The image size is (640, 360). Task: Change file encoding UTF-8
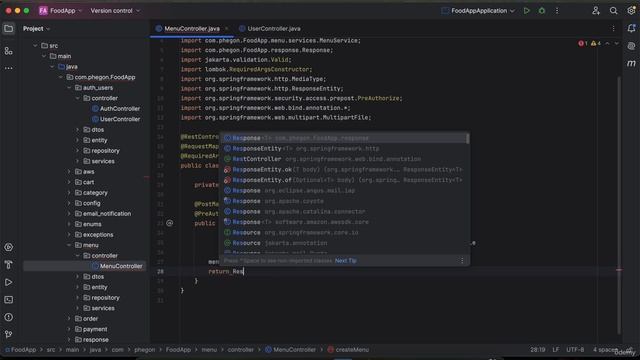[575, 350]
